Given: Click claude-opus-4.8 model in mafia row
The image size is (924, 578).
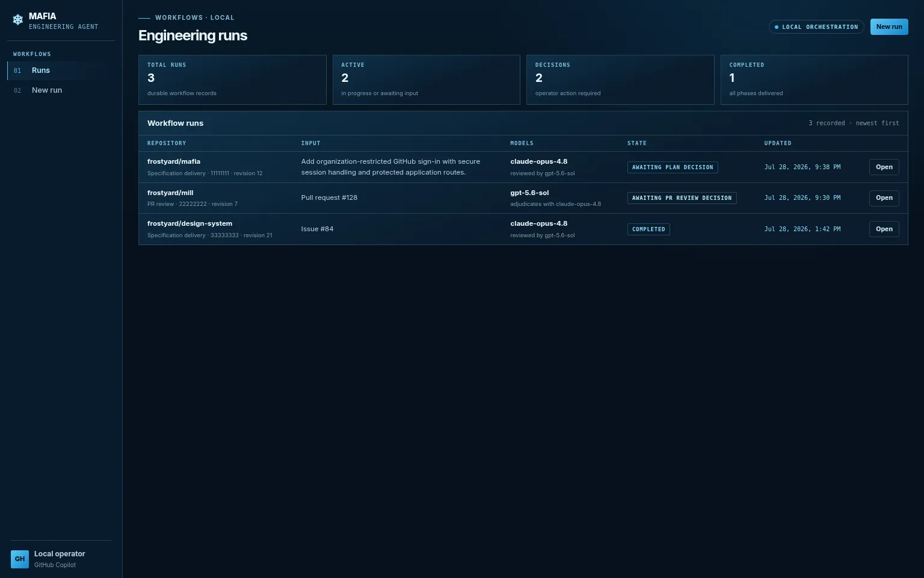Looking at the screenshot, I should [x=539, y=161].
